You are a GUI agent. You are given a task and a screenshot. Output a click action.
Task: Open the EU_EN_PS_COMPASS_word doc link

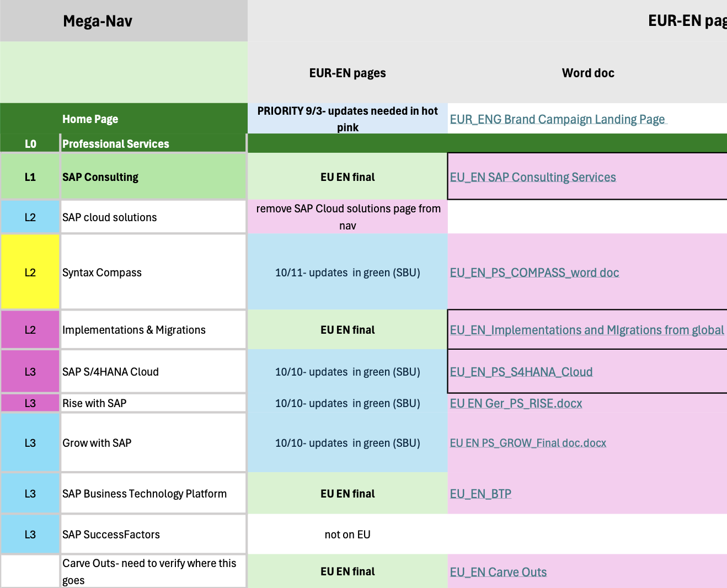pos(534,272)
